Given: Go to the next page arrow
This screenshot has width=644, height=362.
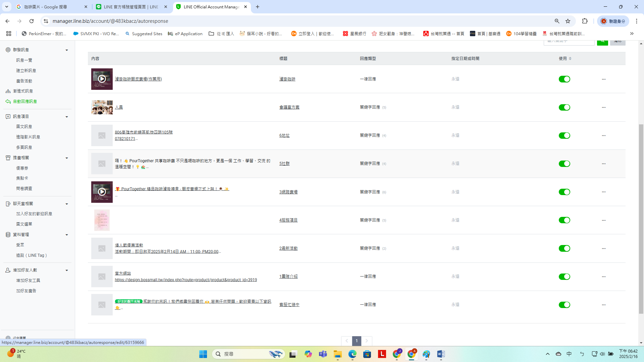Looking at the screenshot, I should click(x=367, y=341).
